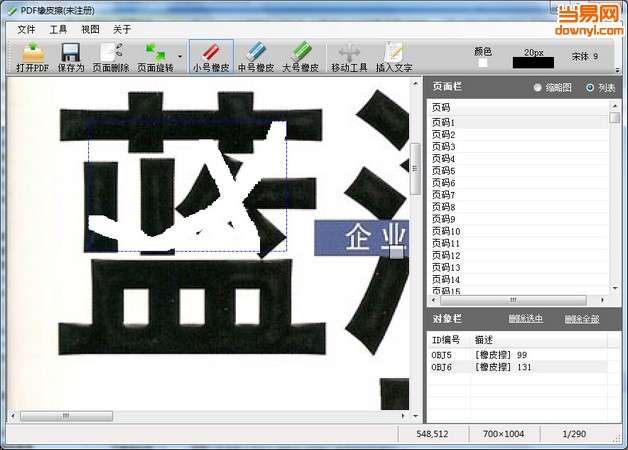Viewport: 628px width, 450px height.
Task: Click the white 颜色 color swatch
Action: pos(483,63)
